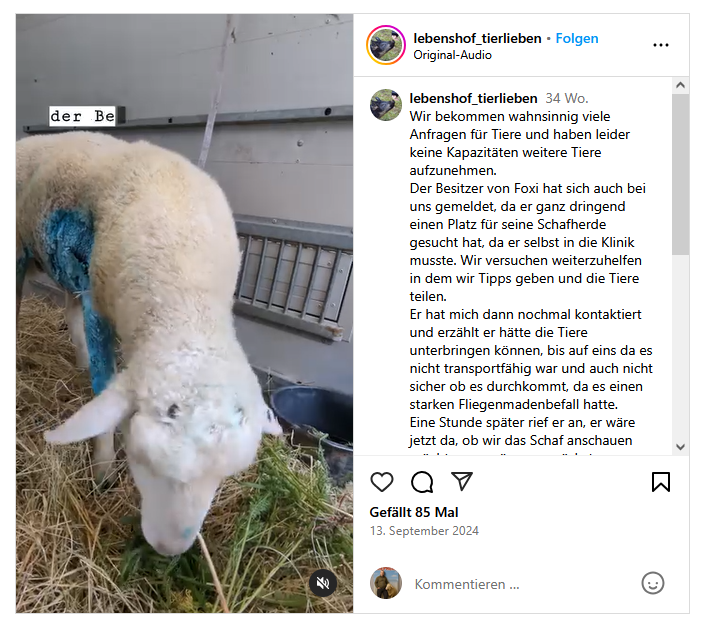Click scrollbar down arrow in caption
This screenshot has height=625, width=716.
pos(680,447)
